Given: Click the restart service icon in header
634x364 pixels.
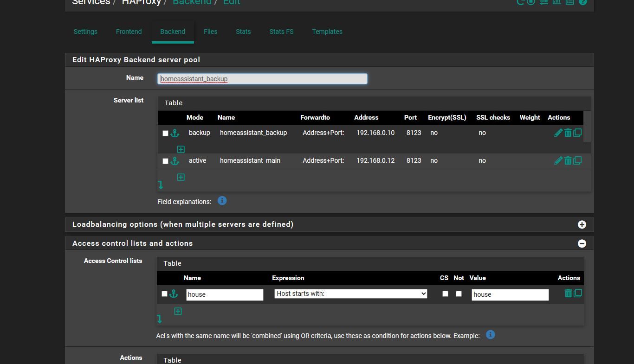Looking at the screenshot, I should point(521,2).
